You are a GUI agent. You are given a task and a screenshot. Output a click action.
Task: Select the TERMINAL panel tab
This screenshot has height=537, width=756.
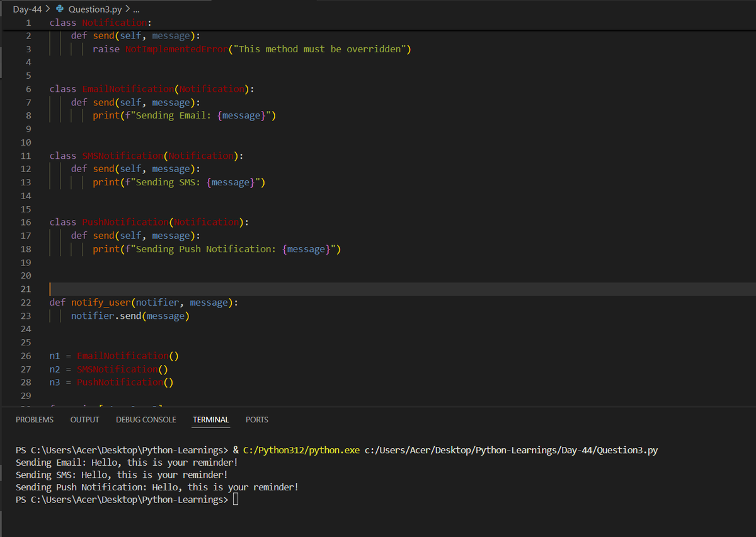211,420
